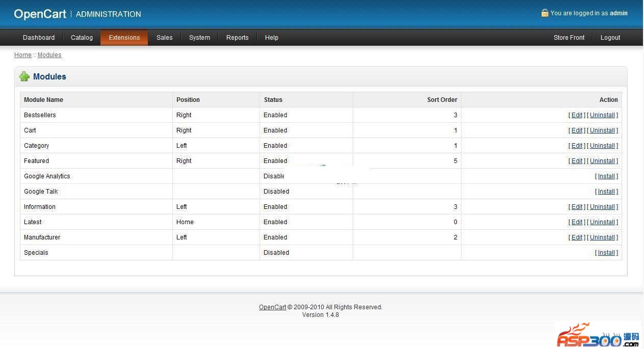644x349 pixels.
Task: Select the Featured module name cell
Action: point(96,161)
